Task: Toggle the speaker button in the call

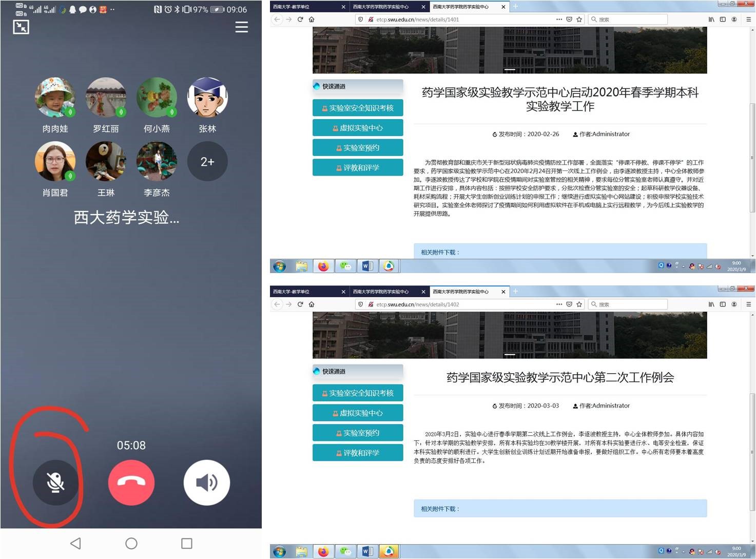Action: tap(207, 483)
